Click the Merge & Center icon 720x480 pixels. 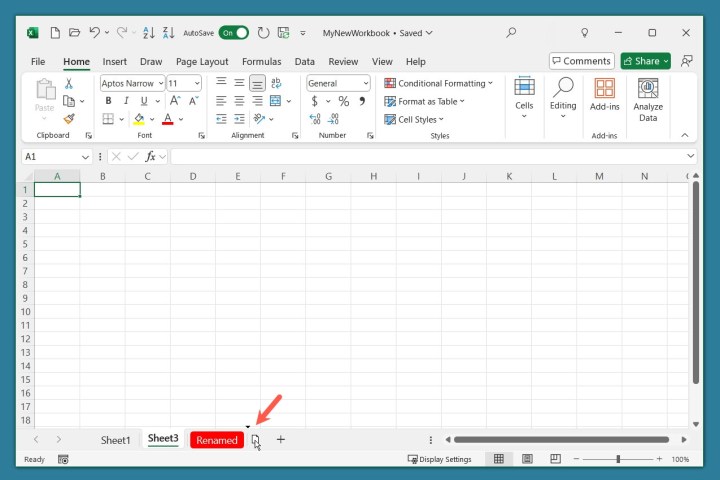pos(276,119)
